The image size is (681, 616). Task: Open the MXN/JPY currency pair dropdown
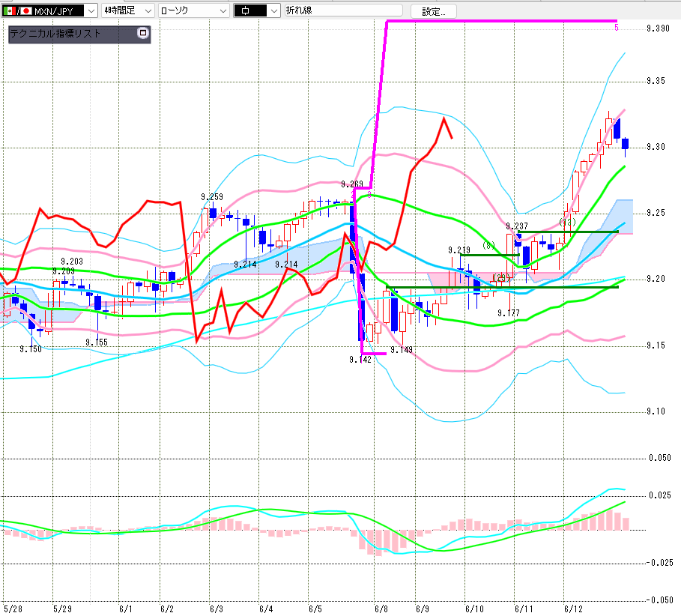coord(49,10)
